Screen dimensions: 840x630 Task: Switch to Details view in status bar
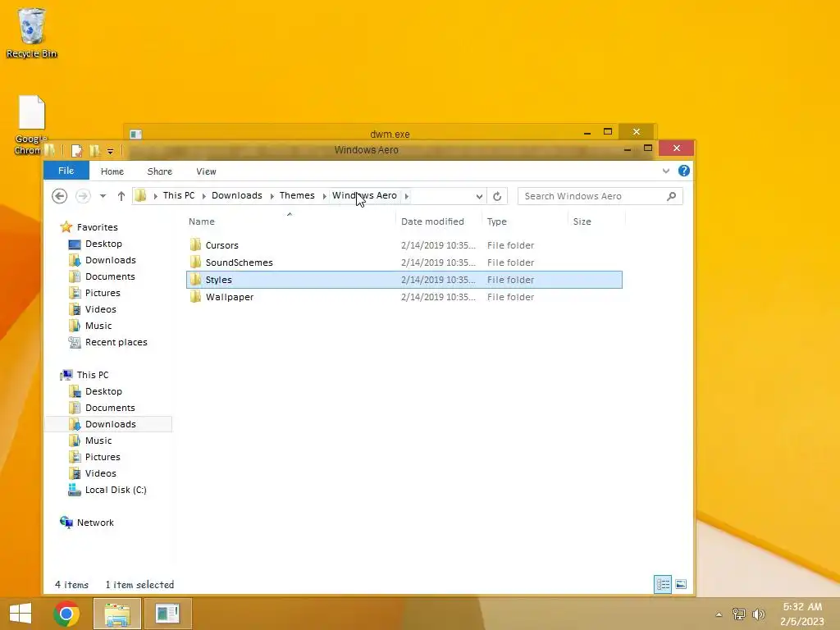(663, 584)
